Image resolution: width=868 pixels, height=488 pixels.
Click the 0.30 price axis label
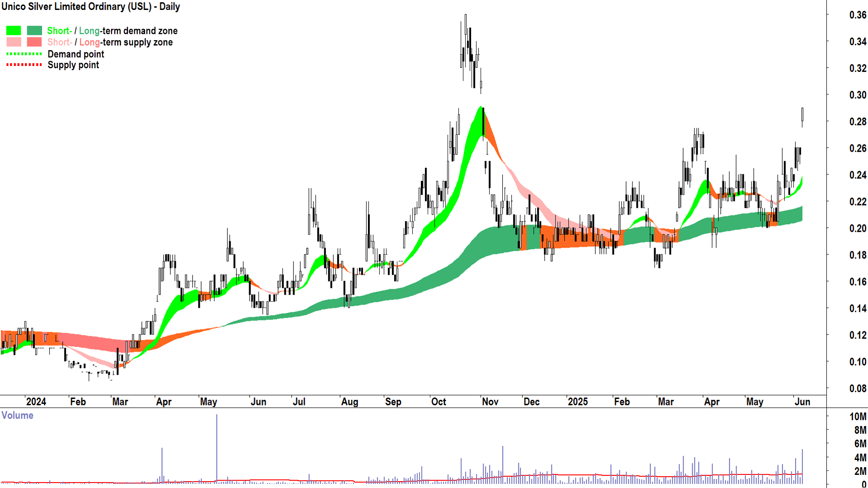click(858, 95)
